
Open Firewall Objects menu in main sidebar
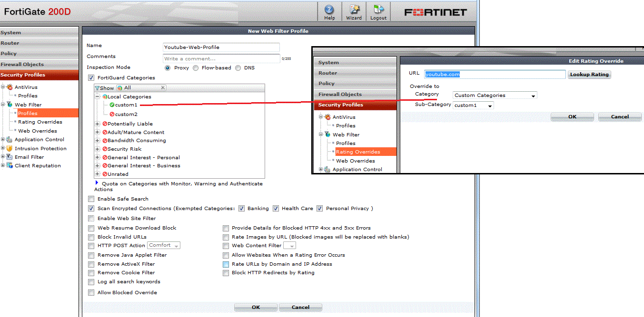tap(39, 64)
